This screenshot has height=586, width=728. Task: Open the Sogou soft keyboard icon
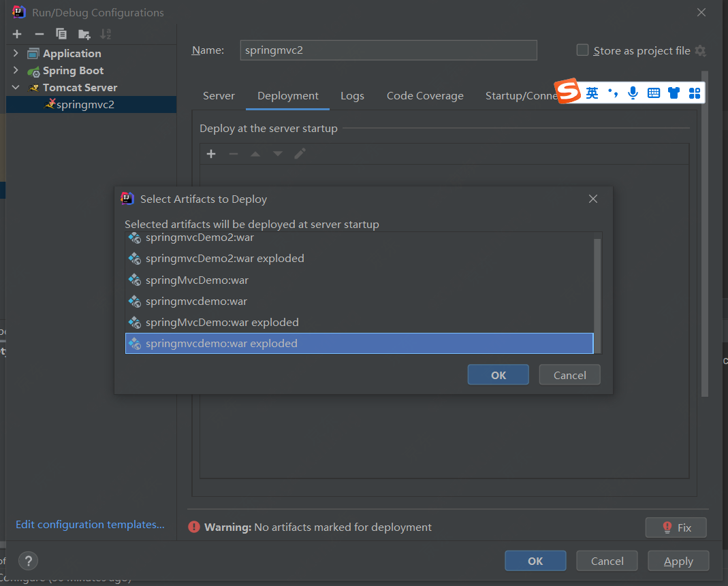[654, 93]
